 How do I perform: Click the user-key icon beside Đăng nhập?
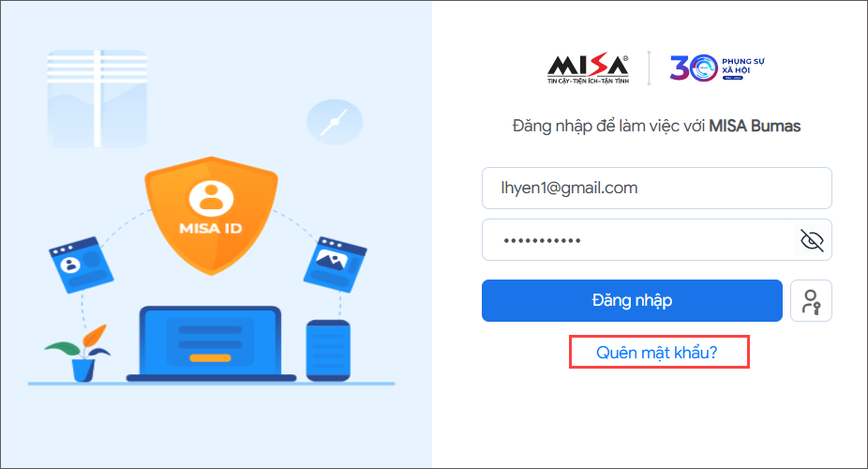click(x=811, y=301)
